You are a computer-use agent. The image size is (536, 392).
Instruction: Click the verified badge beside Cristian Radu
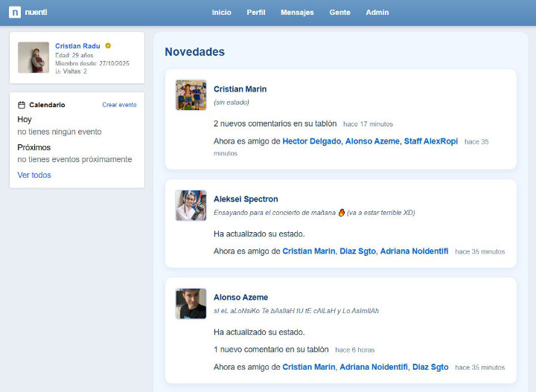(x=108, y=46)
